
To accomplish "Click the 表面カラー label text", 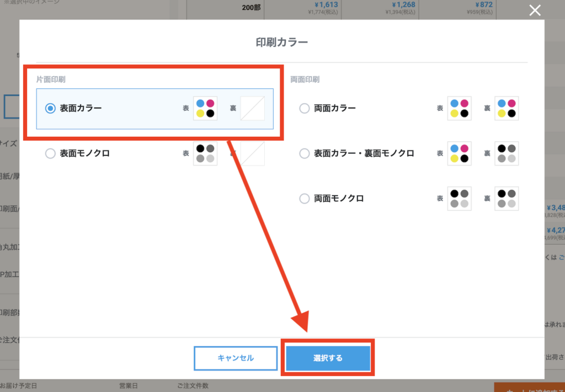I will click(x=81, y=109).
